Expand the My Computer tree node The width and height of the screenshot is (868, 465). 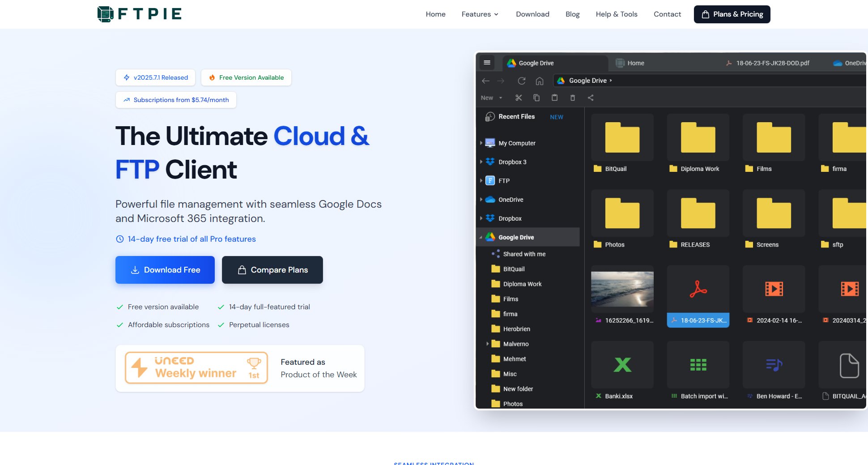click(x=481, y=143)
